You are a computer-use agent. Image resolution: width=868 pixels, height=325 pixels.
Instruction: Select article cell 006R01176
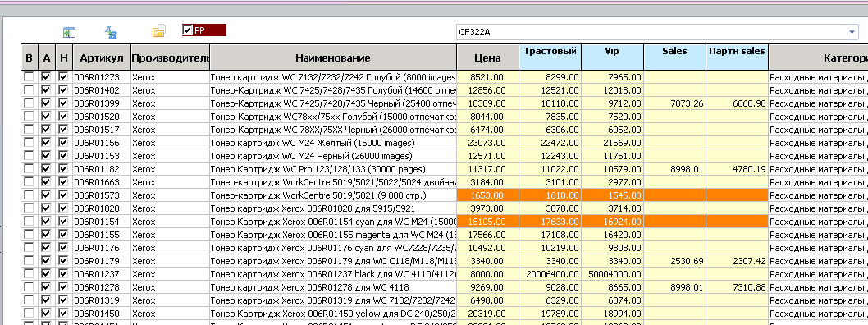tap(101, 248)
